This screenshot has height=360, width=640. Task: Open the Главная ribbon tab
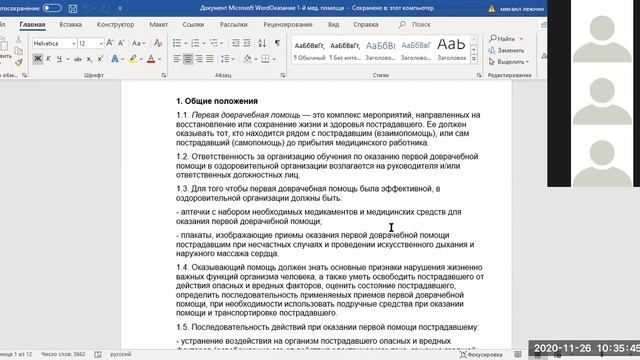coord(32,24)
